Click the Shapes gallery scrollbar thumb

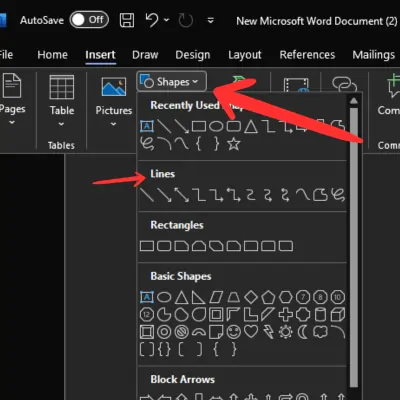[354, 247]
